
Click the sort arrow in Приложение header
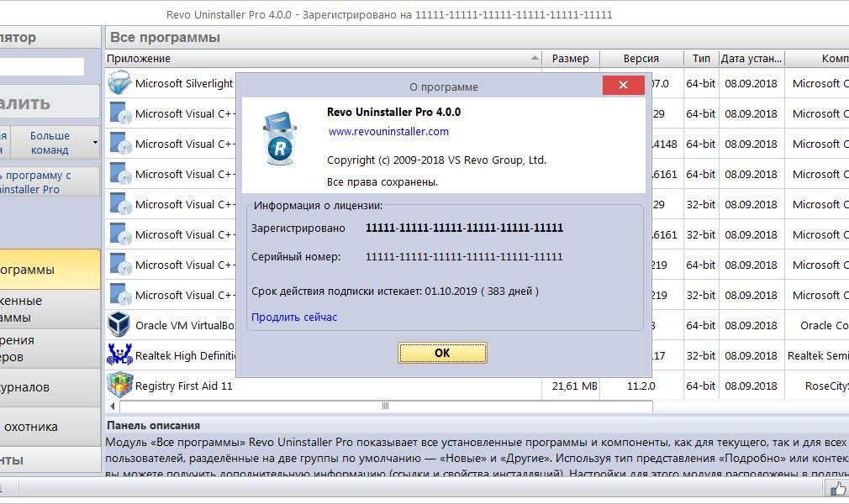point(535,58)
